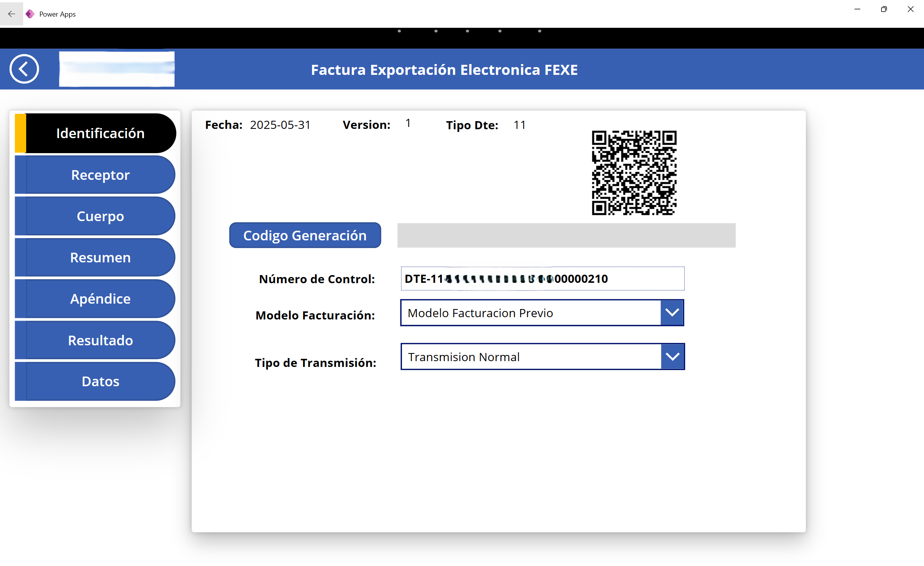The image size is (924, 566).
Task: Click the Modelo Facturacion Previo combo box
Action: point(531,313)
